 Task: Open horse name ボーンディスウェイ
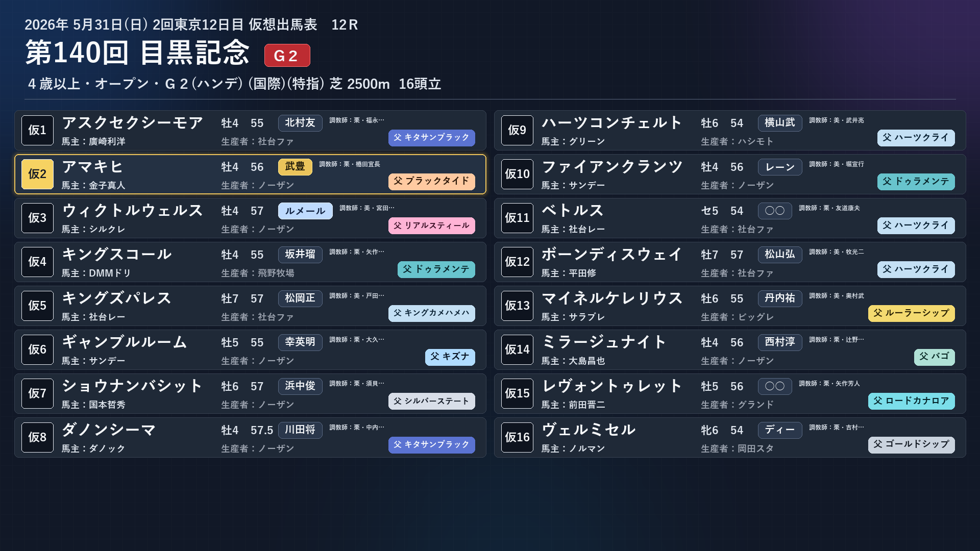pyautogui.click(x=612, y=255)
